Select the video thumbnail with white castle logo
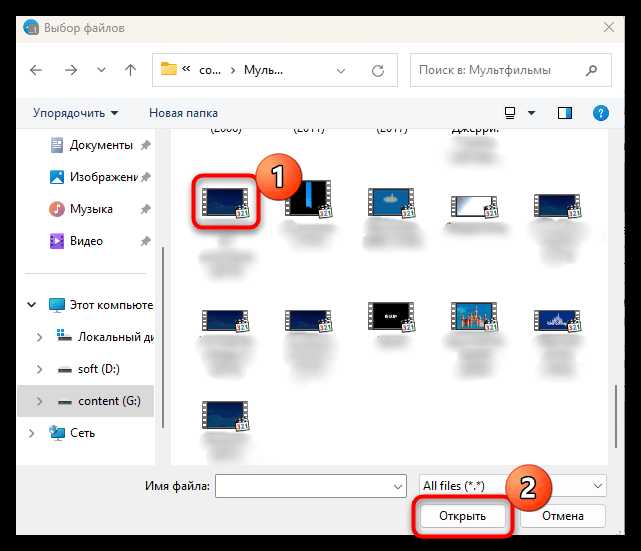This screenshot has height=551, width=641. click(x=557, y=320)
